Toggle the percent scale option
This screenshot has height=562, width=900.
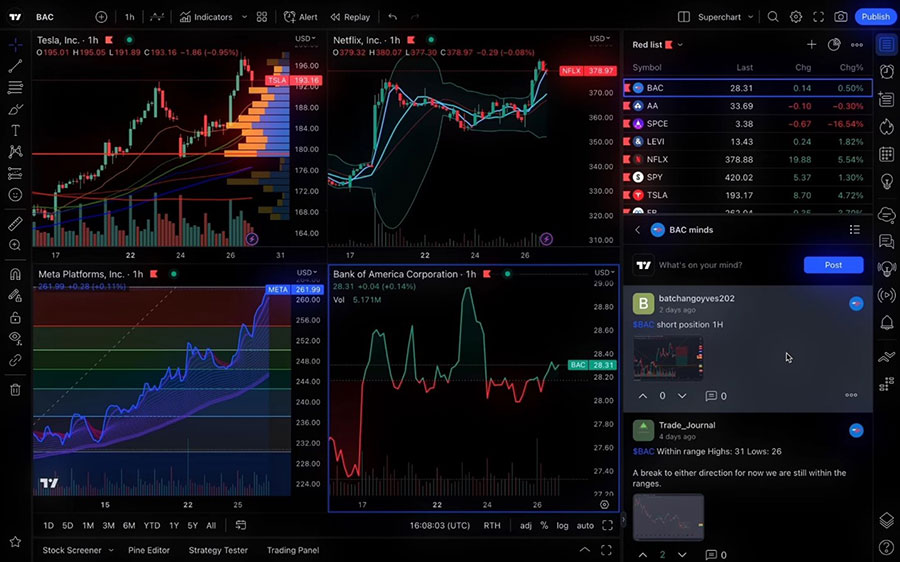(x=544, y=525)
